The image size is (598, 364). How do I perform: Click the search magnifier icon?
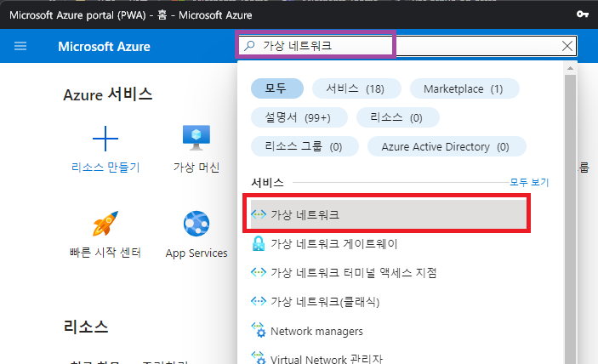click(x=249, y=46)
